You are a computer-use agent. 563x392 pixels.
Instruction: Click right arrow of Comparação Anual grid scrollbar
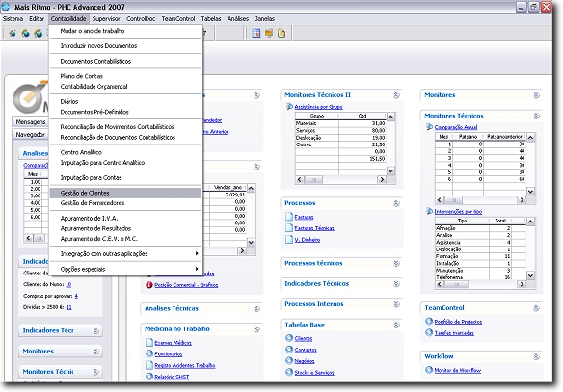tap(522, 200)
